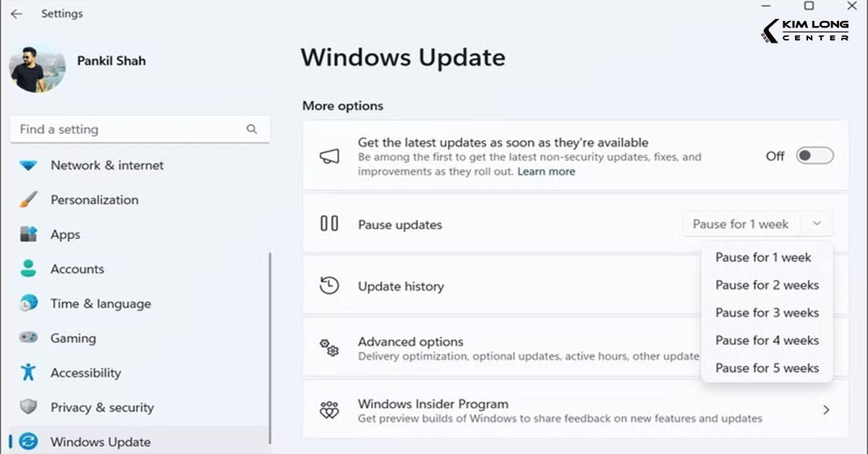
Task: Select Windows Update in the sidebar
Action: [x=101, y=442]
